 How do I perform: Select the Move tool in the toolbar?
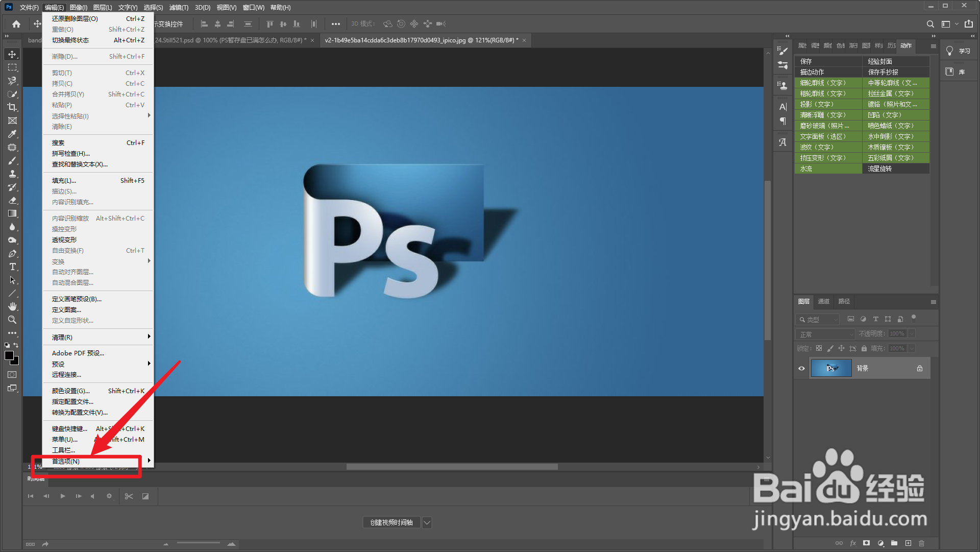(x=12, y=54)
